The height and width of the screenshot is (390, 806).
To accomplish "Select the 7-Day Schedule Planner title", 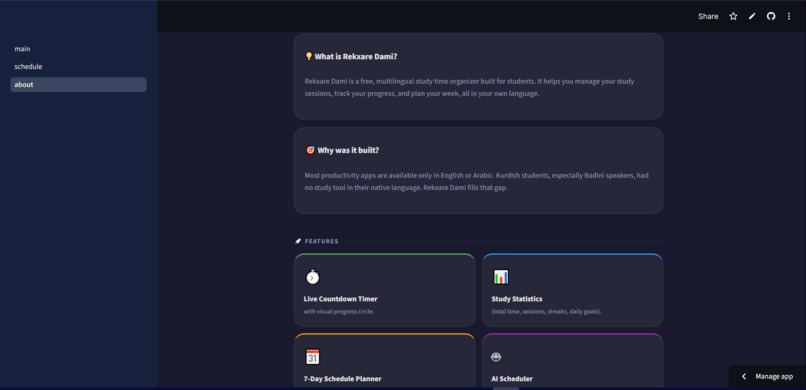I will click(342, 379).
